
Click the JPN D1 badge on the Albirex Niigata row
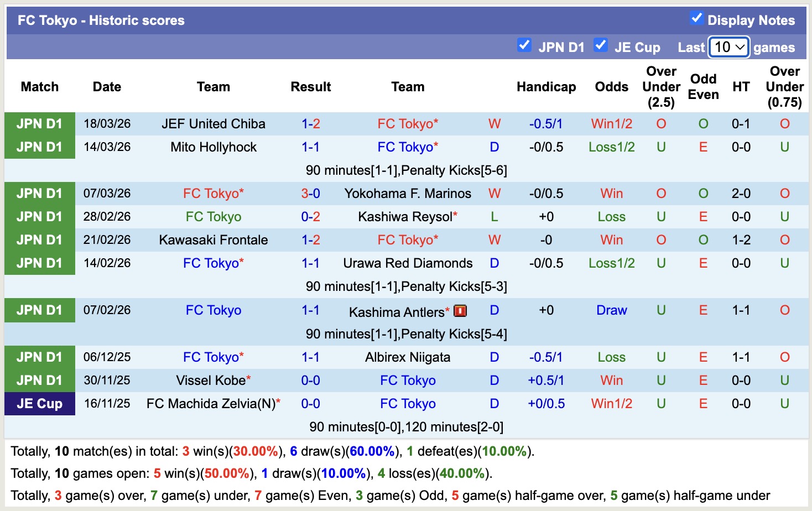click(x=39, y=357)
